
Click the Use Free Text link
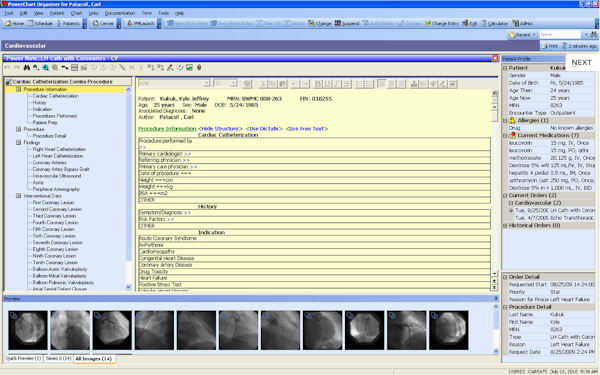[307, 129]
